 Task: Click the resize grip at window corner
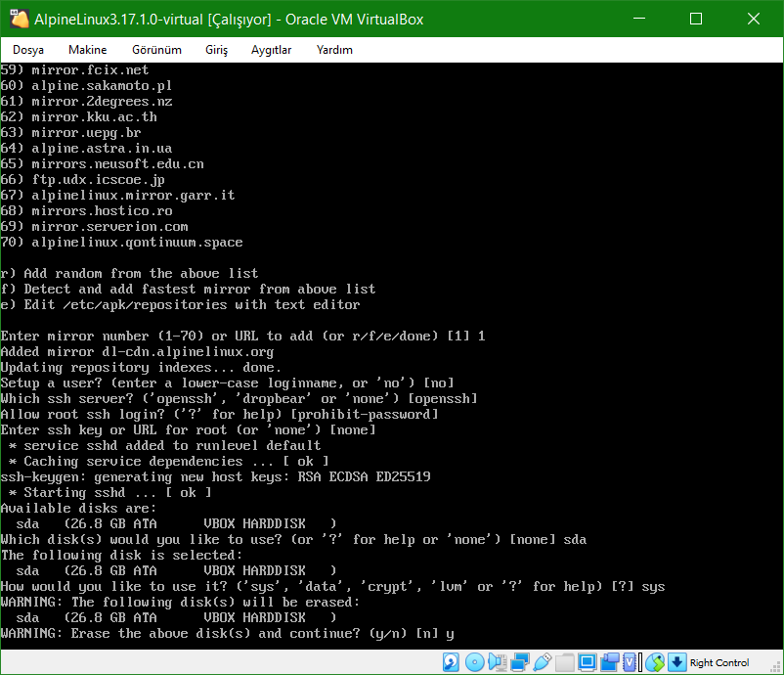(x=776, y=667)
